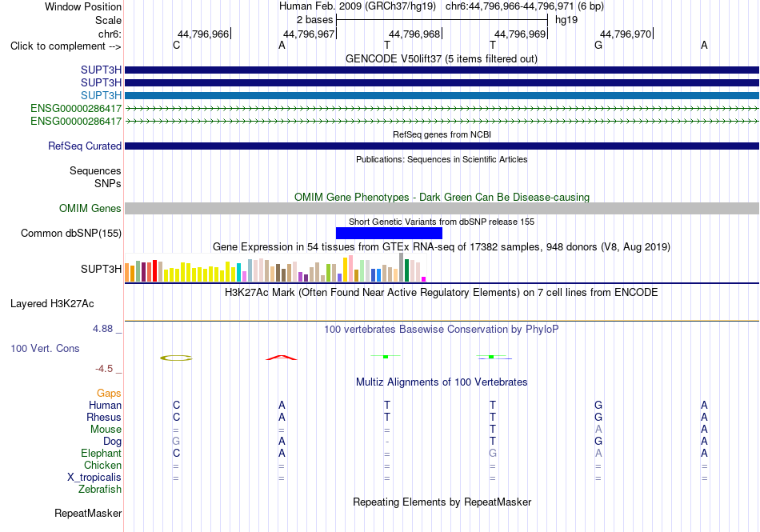Click the -4.5 PhyloP lower scale value
Image resolution: width=760 pixels, height=532 pixels.
104,369
